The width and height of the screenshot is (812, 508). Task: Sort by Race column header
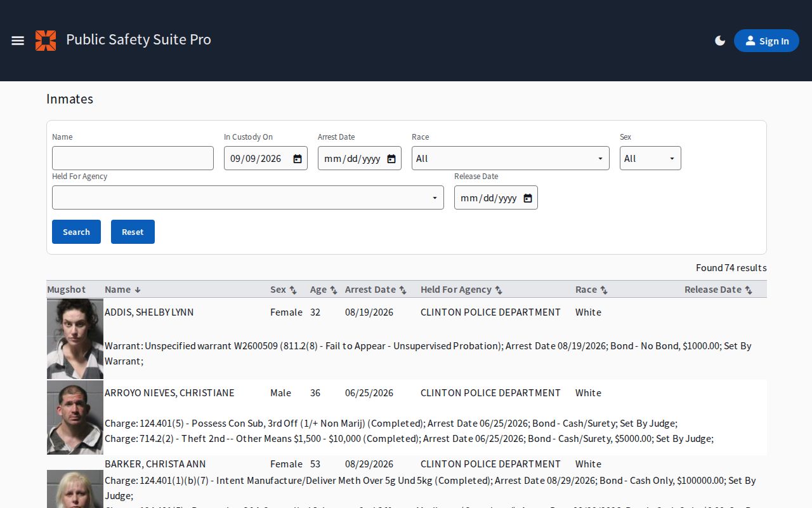(x=592, y=290)
